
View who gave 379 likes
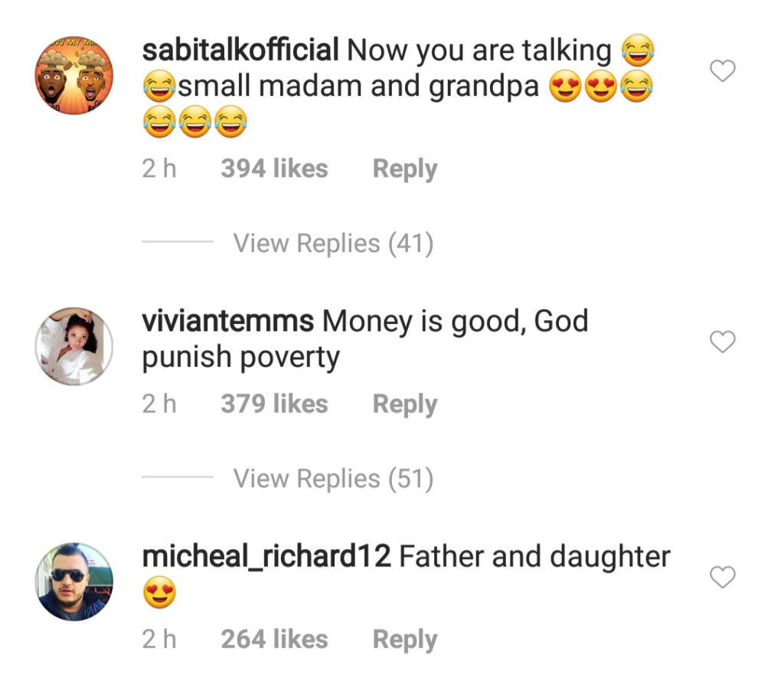[x=275, y=404]
